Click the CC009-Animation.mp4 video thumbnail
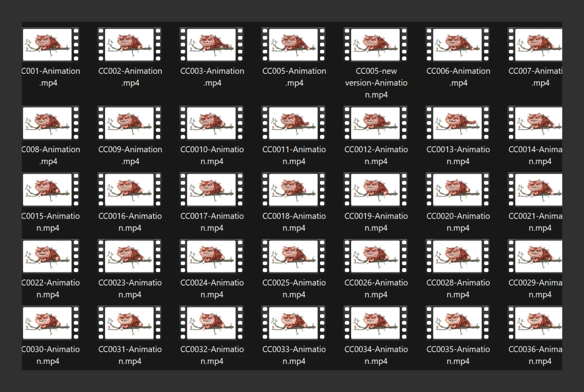This screenshot has width=584, height=392. [130, 123]
